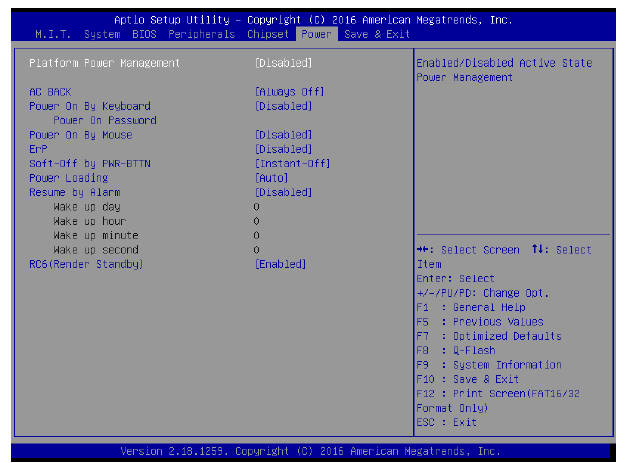Open the BIOS tab
The height and width of the screenshot is (463, 631).
(x=145, y=34)
